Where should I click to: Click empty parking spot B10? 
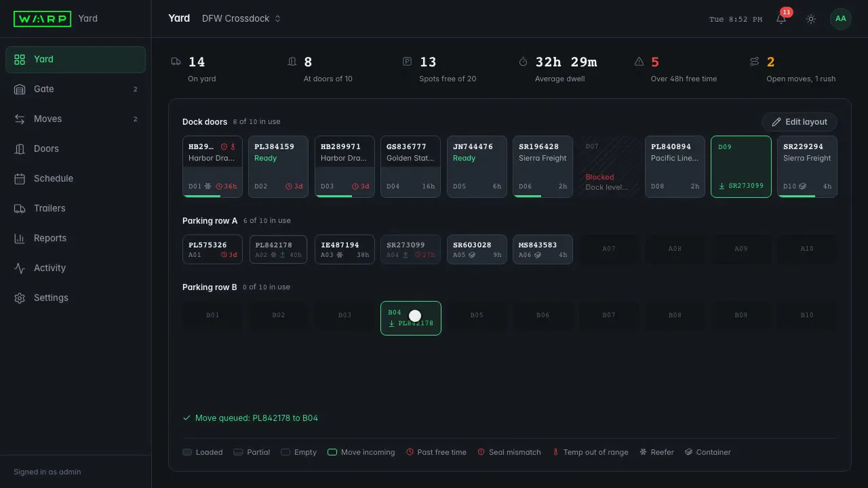[x=807, y=316]
